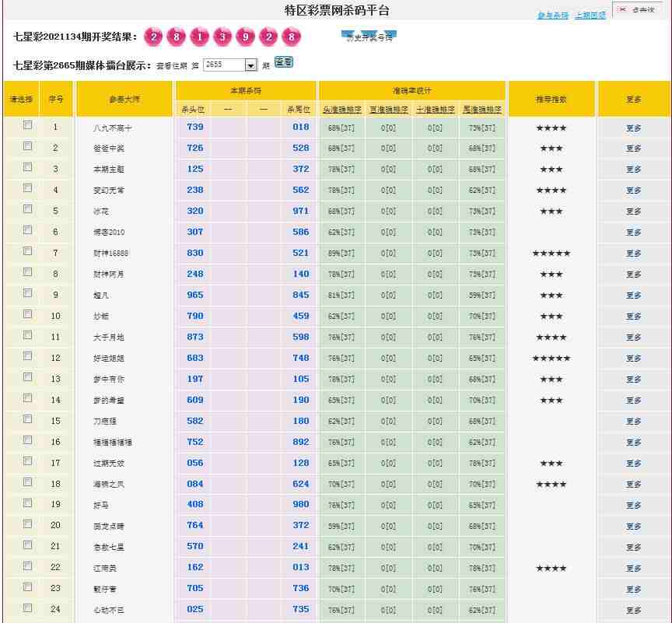Image resolution: width=672 pixels, height=623 pixels.
Task: Click the four-star rating for 八九不离十
Action: click(x=551, y=128)
